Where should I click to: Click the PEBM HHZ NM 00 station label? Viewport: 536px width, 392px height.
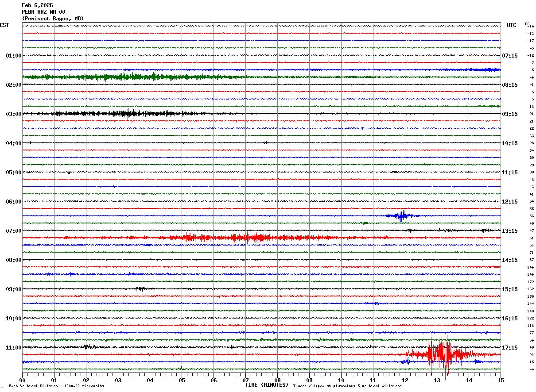coord(43,12)
